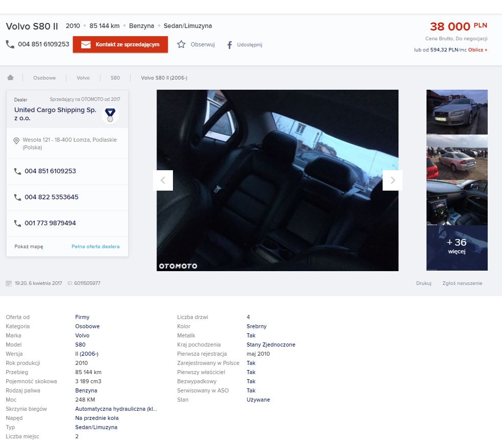502x448 pixels.
Task: Click the 38 000 PLN price
Action: click(x=459, y=26)
